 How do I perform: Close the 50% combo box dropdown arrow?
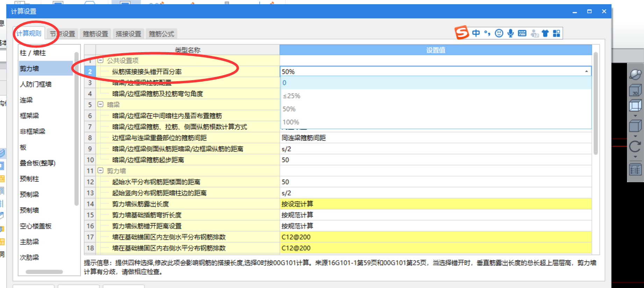[586, 71]
